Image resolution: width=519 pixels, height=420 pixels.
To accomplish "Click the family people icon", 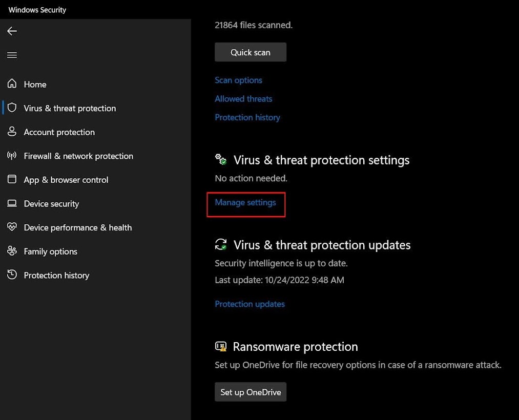I will point(12,251).
